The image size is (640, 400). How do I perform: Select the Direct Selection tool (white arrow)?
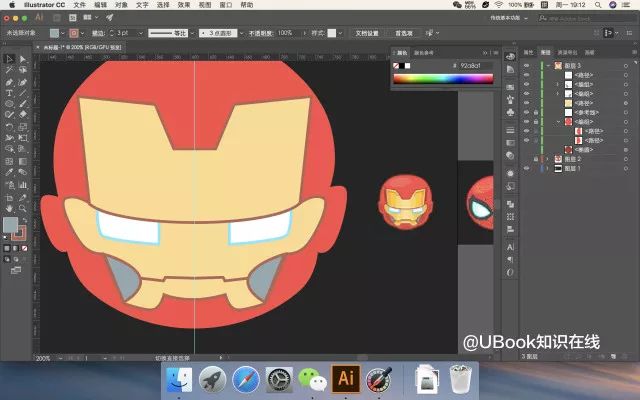click(x=22, y=59)
